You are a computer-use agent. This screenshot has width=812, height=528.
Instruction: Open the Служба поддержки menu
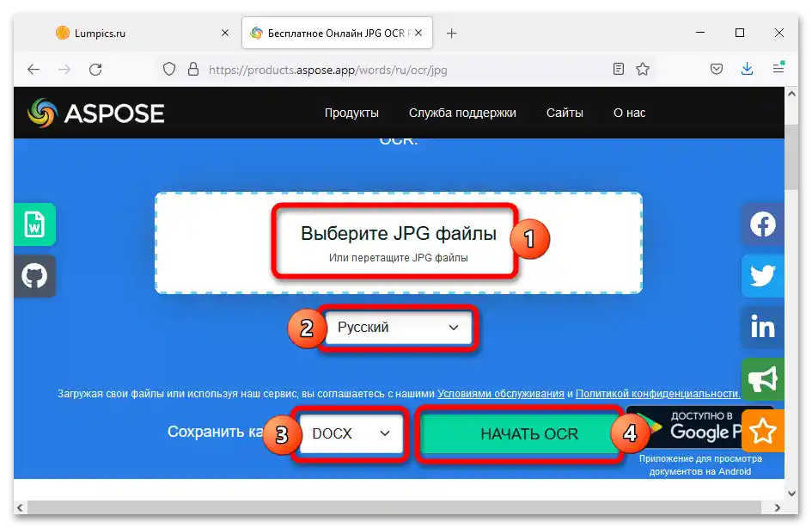pyautogui.click(x=462, y=113)
